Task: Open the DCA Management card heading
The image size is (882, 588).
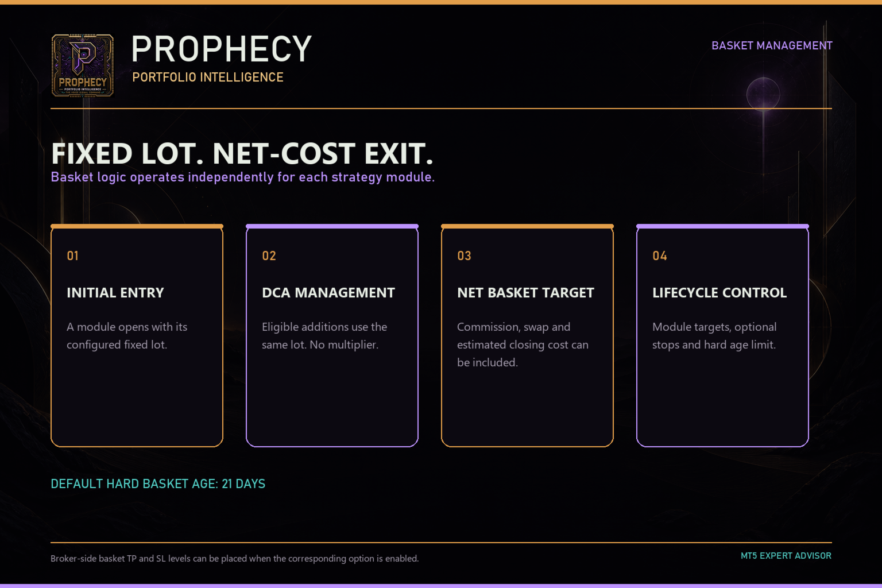Action: (x=328, y=292)
